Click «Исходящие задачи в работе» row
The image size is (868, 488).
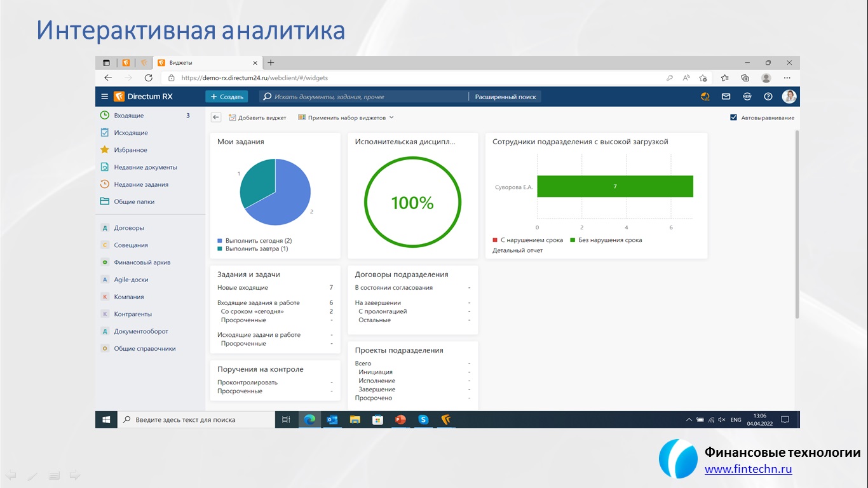[275, 335]
